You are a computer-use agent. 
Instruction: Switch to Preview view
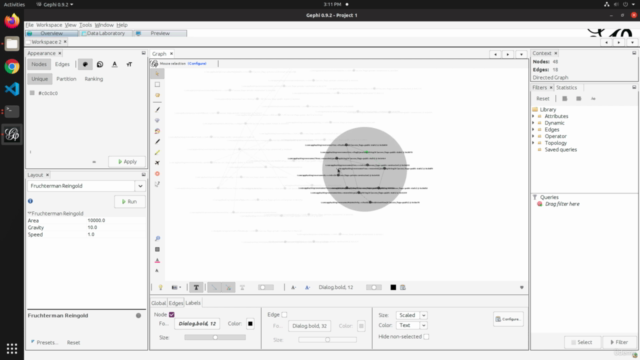tap(160, 33)
